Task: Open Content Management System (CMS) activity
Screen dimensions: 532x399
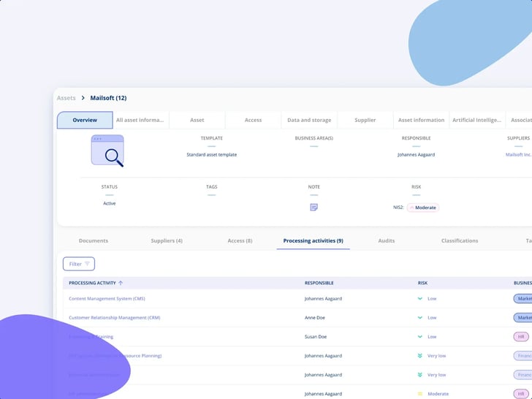Action: 107,299
